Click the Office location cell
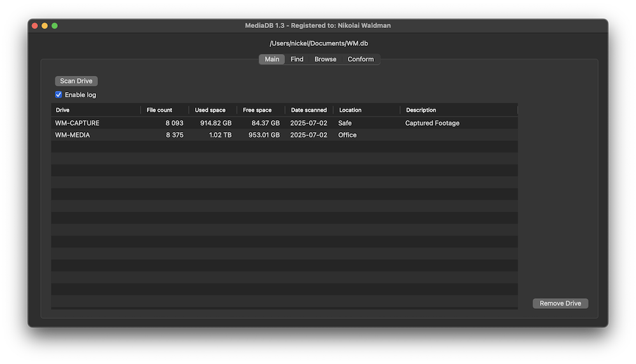Viewport: 636px width, 364px height. pyautogui.click(x=347, y=135)
